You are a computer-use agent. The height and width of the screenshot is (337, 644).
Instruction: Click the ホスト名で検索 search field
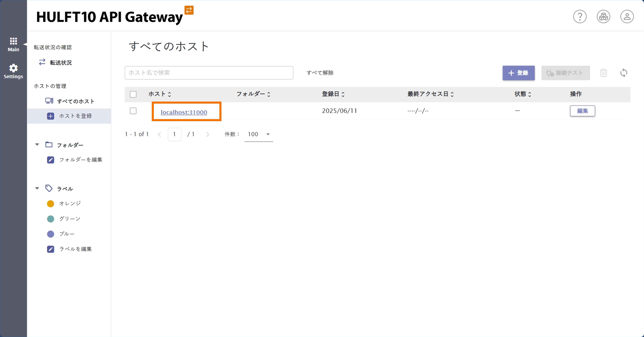click(209, 73)
